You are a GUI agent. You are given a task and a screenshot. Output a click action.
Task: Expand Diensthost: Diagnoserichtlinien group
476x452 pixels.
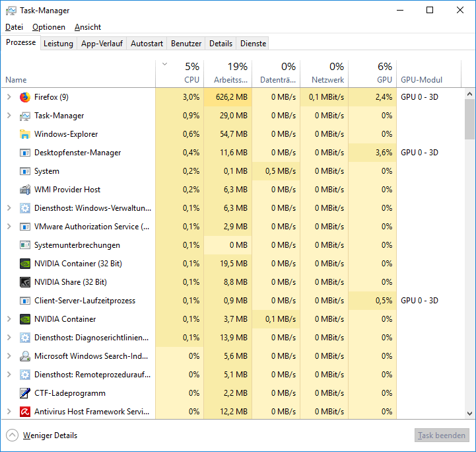(9, 338)
